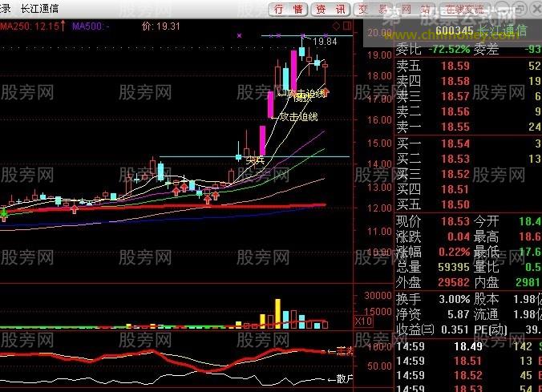Click the MA500 indicator label
Screen dimensions: 542x392
click(91, 26)
